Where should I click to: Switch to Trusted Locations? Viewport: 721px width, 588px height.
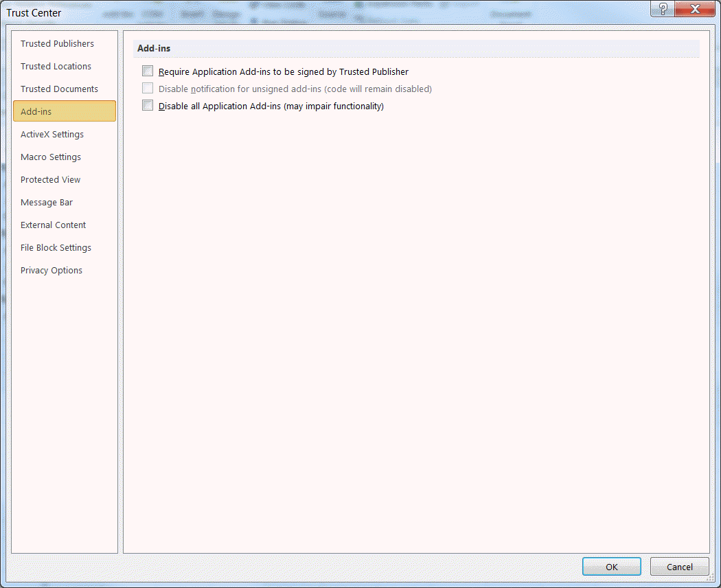pyautogui.click(x=56, y=67)
